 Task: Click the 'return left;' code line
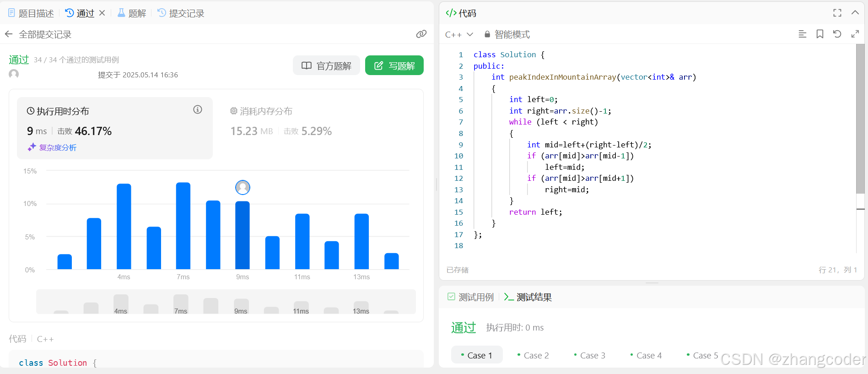(535, 212)
